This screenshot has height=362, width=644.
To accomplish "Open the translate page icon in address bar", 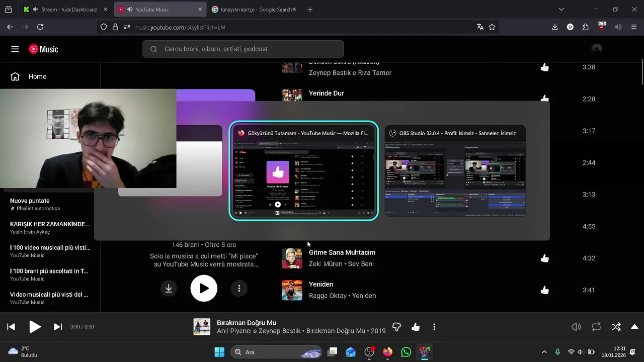I will pos(480,27).
